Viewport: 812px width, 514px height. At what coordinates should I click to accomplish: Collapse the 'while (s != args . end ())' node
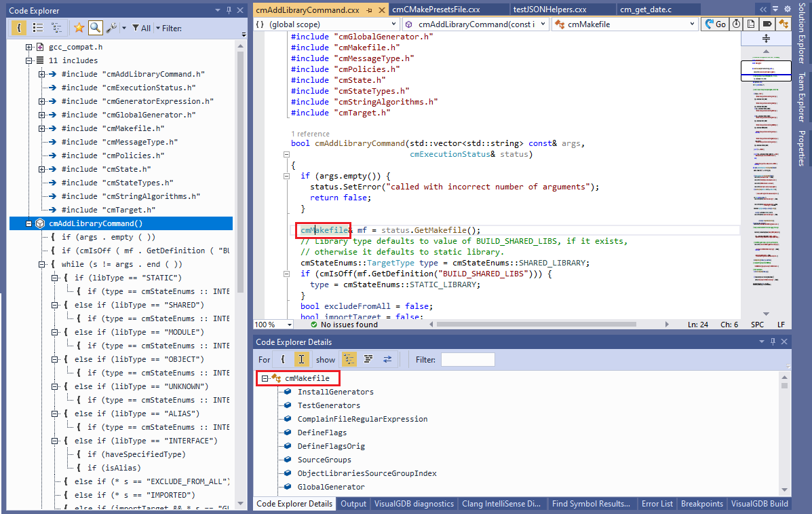point(41,264)
